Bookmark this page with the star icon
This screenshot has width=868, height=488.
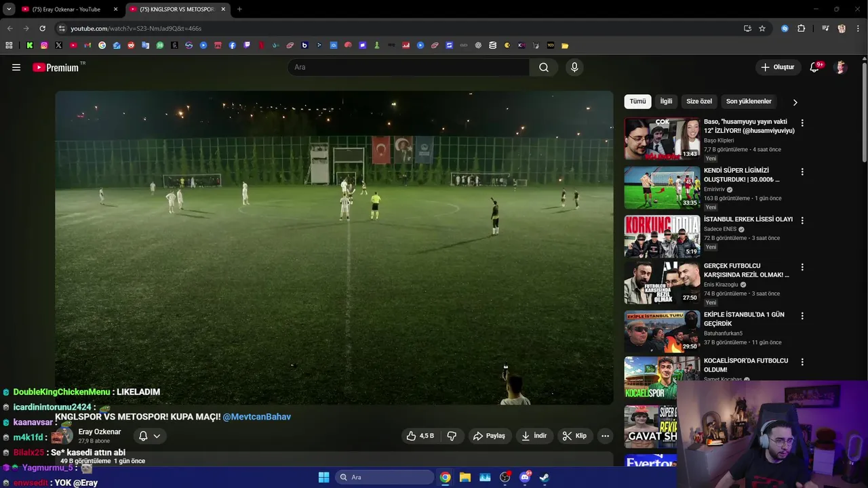tap(762, 28)
